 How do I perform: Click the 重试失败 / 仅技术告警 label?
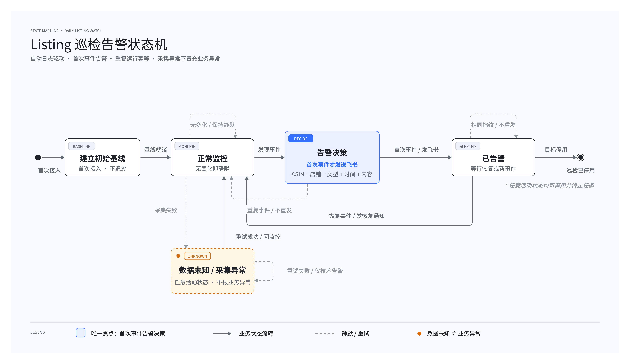pos(315,271)
